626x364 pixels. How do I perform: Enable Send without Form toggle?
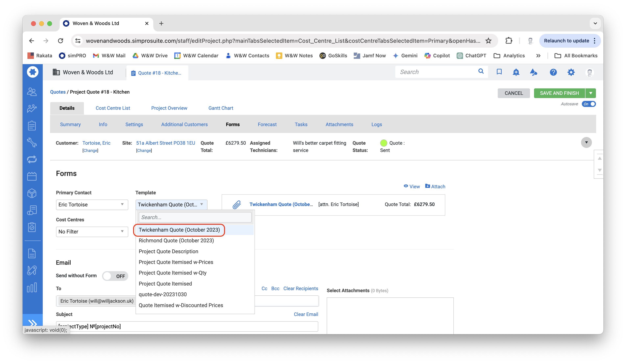(x=115, y=276)
